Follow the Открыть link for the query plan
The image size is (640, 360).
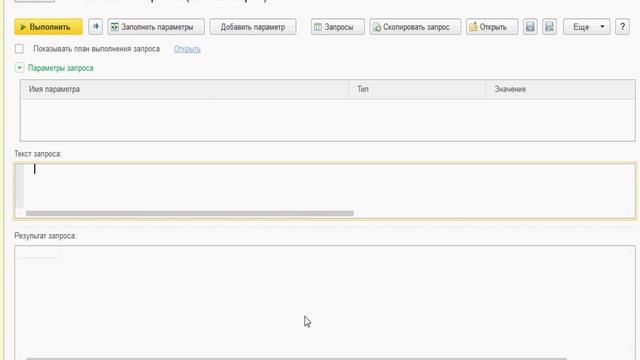point(187,49)
